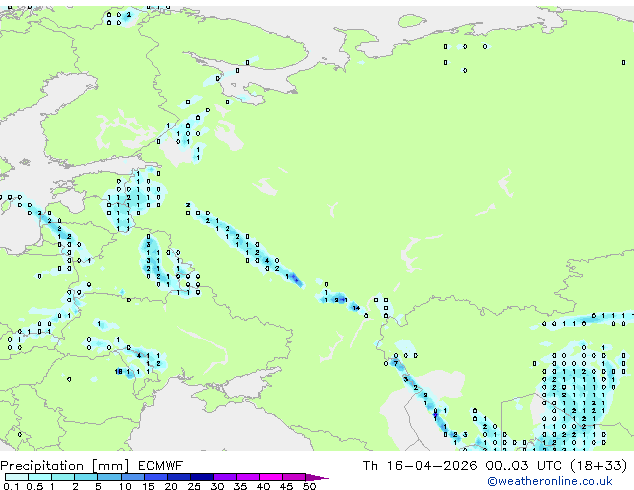Pick the 10–15 mm legend color swatch
This screenshot has height=490, width=634.
132,477
